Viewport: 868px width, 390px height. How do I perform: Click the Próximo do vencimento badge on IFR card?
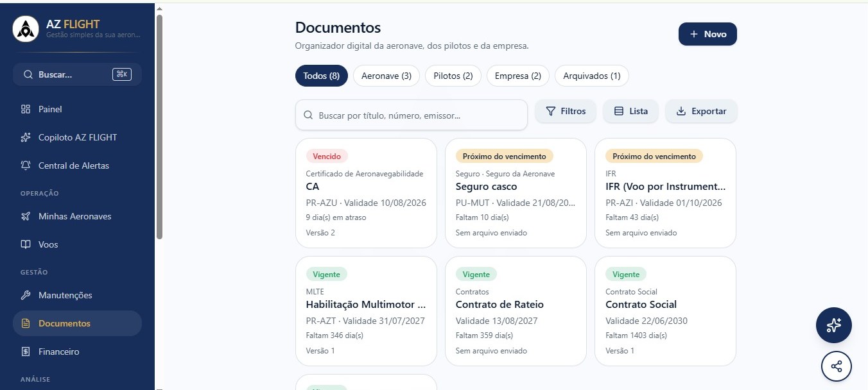click(654, 156)
